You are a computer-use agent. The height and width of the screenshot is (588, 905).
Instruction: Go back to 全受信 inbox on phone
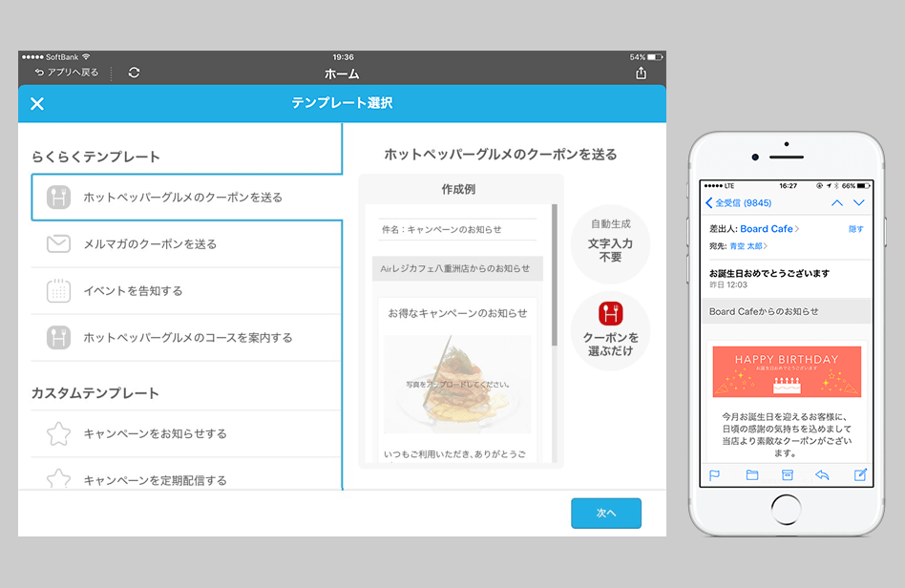coord(738,203)
